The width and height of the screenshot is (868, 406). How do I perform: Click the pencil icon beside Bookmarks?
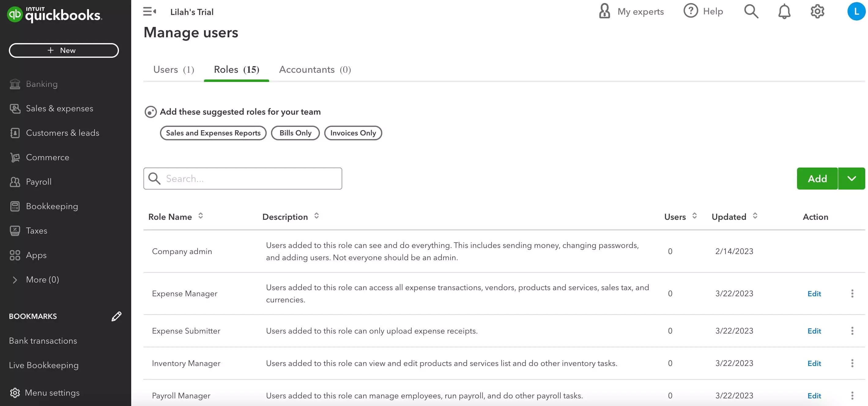point(116,316)
